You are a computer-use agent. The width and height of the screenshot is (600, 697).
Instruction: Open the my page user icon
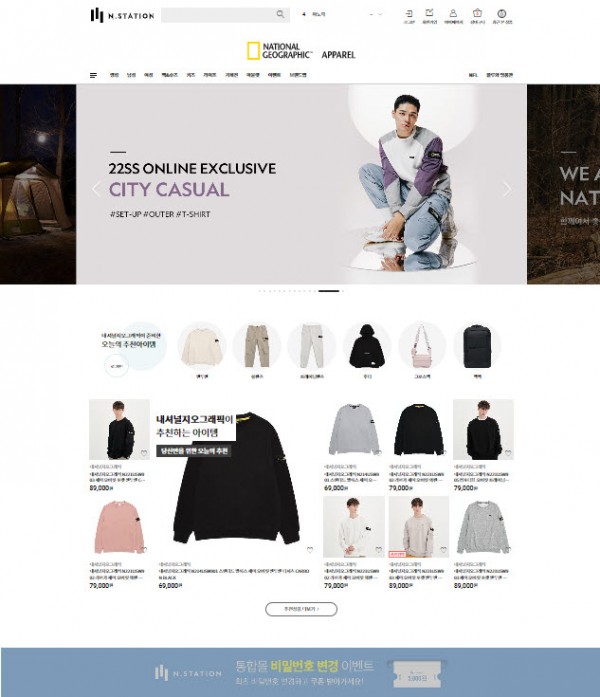(453, 16)
